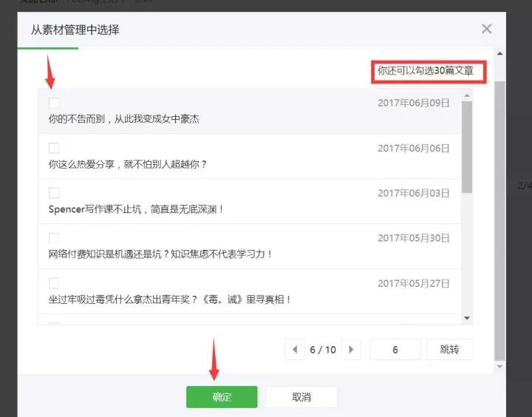Click the date 2017年06月06日

click(x=414, y=148)
